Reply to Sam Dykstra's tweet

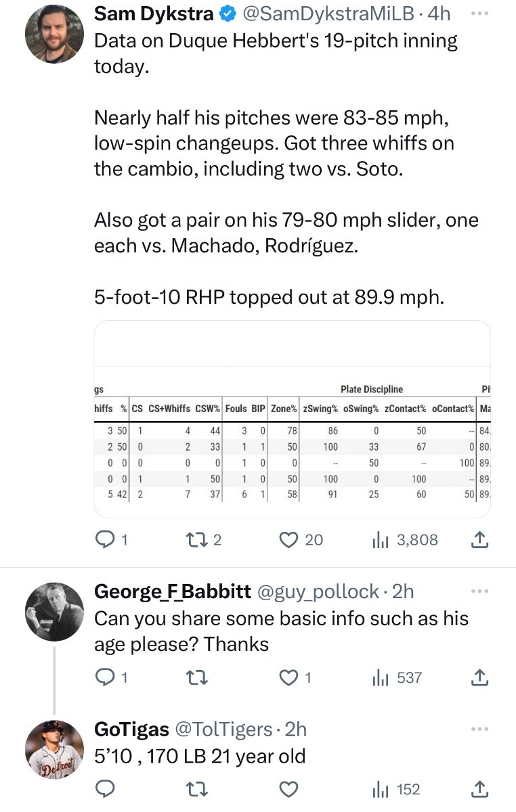coord(104,539)
